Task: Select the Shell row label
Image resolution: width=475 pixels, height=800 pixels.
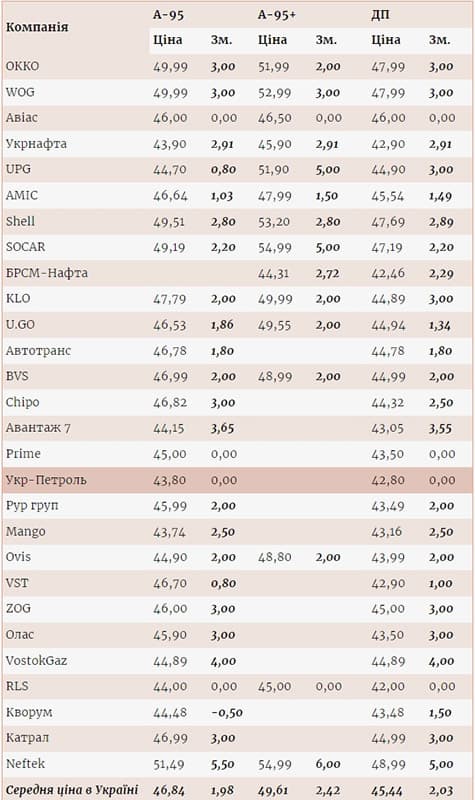Action: [20, 221]
